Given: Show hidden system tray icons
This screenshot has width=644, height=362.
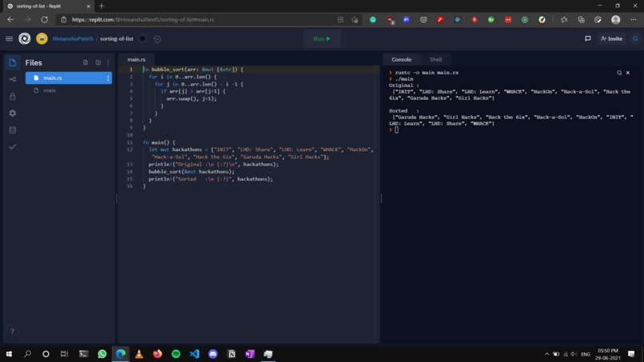Looking at the screenshot, I should pos(547,354).
